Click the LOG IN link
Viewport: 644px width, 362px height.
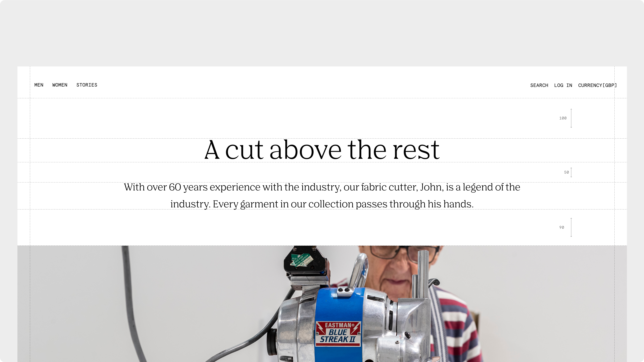pos(563,85)
